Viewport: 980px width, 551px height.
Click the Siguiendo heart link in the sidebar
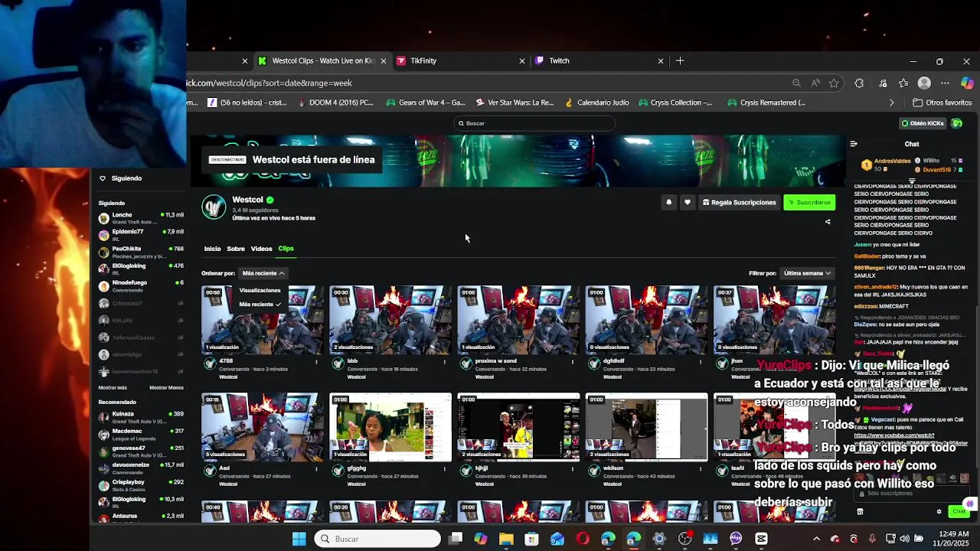pos(119,178)
